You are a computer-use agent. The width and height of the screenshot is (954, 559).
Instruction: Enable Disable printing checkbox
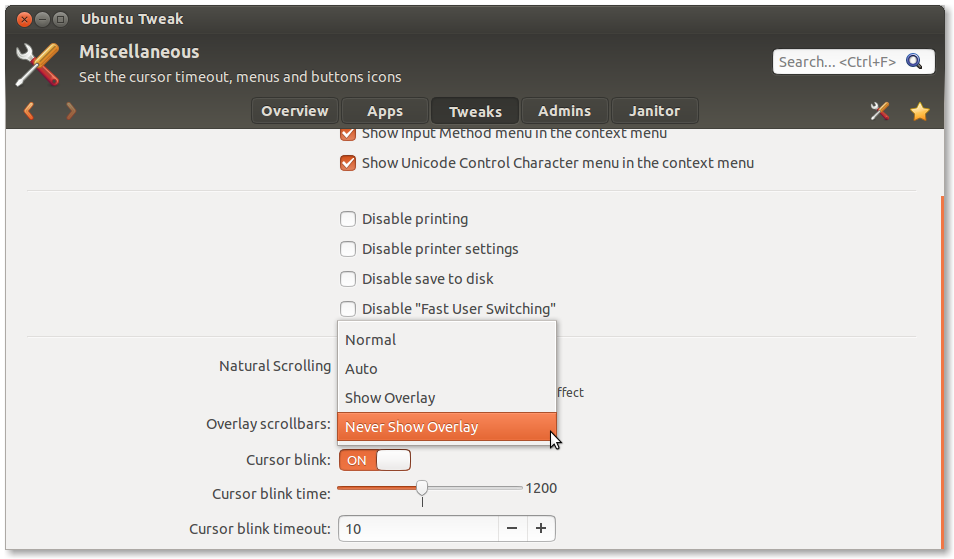pos(348,219)
